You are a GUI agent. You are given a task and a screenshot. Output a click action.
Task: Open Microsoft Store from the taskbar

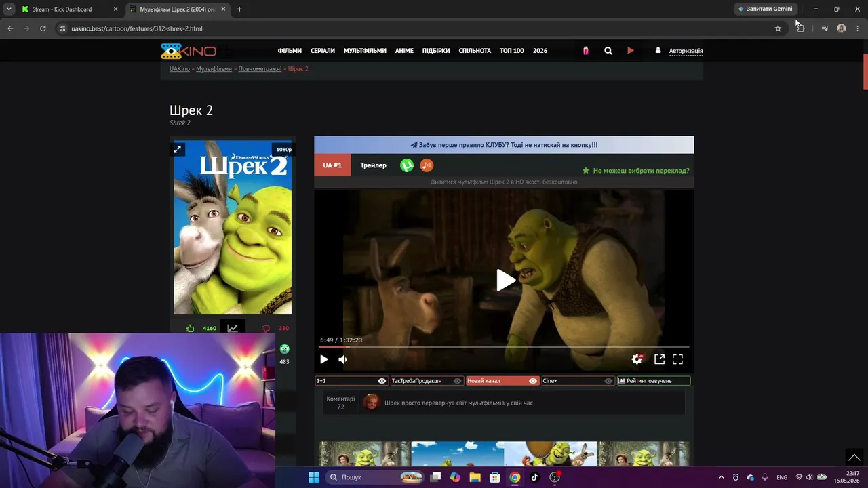(495, 477)
